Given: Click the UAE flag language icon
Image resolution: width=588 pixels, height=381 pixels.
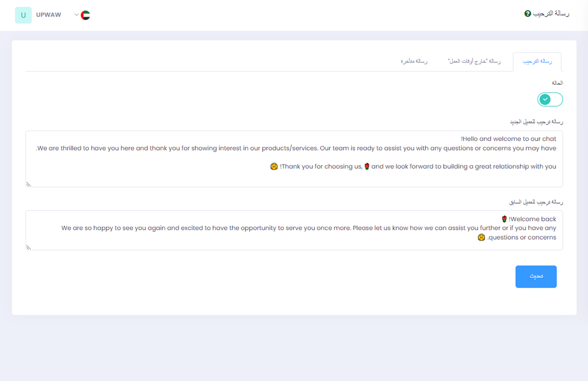Looking at the screenshot, I should point(85,15).
